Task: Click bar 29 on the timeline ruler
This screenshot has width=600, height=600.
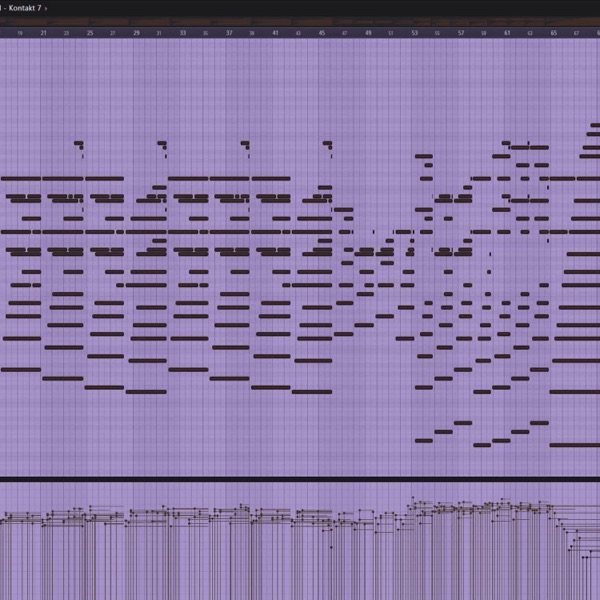Action: pos(136,33)
